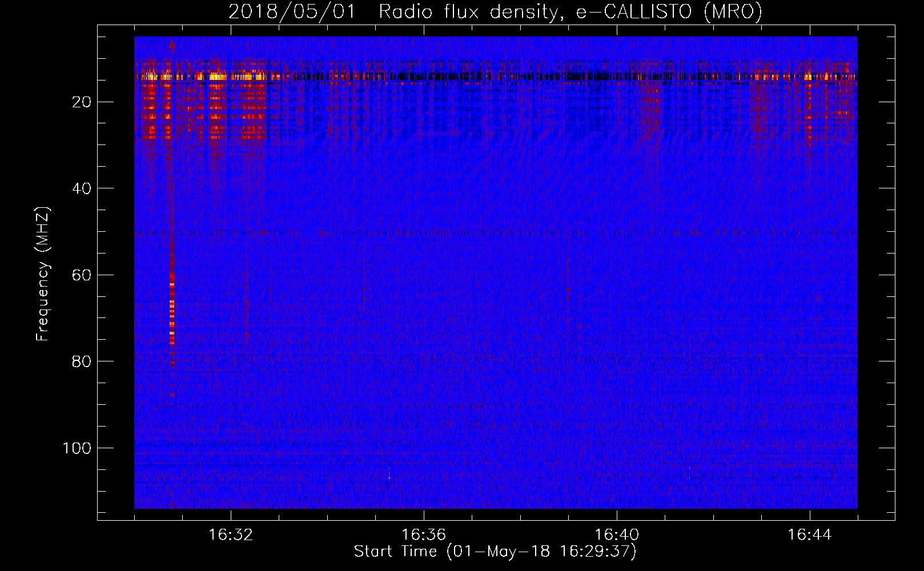Click the '80' frequency tick label
Viewport: 924px width, 571px height.
(x=82, y=361)
